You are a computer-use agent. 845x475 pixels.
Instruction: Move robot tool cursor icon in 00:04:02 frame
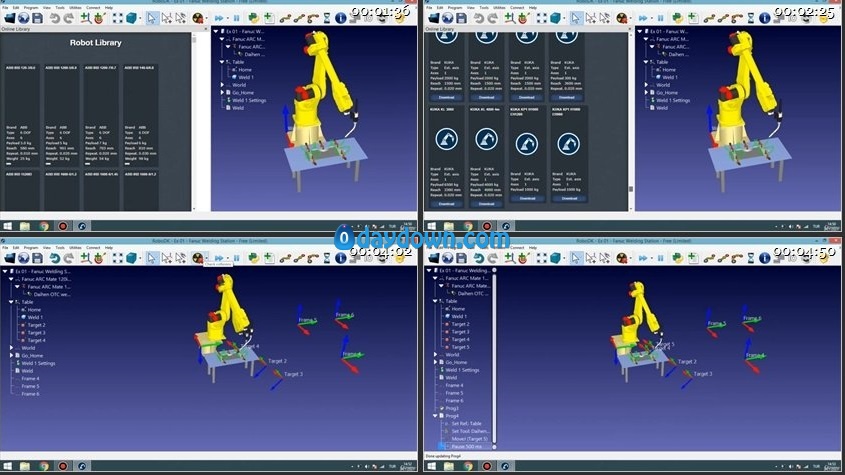181,258
